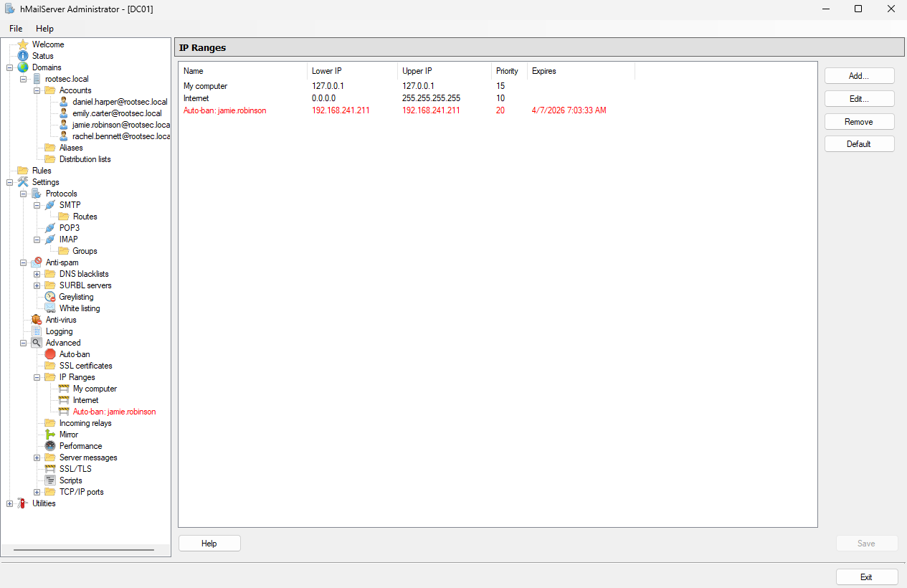Select Upper IP column header
907x588 pixels.
(x=445, y=71)
